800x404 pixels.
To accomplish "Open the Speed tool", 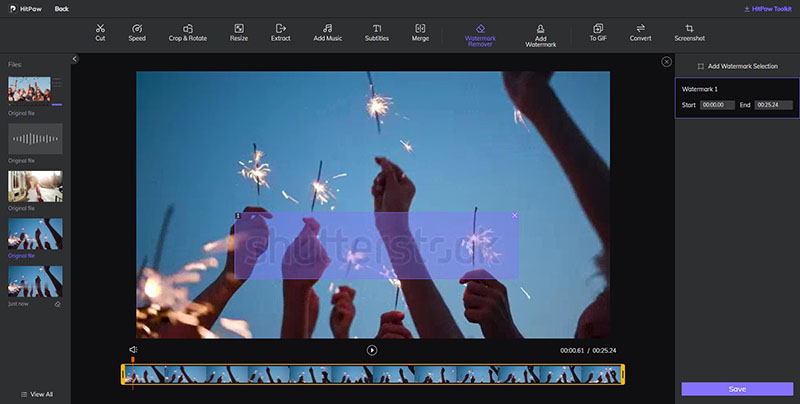I will 137,33.
